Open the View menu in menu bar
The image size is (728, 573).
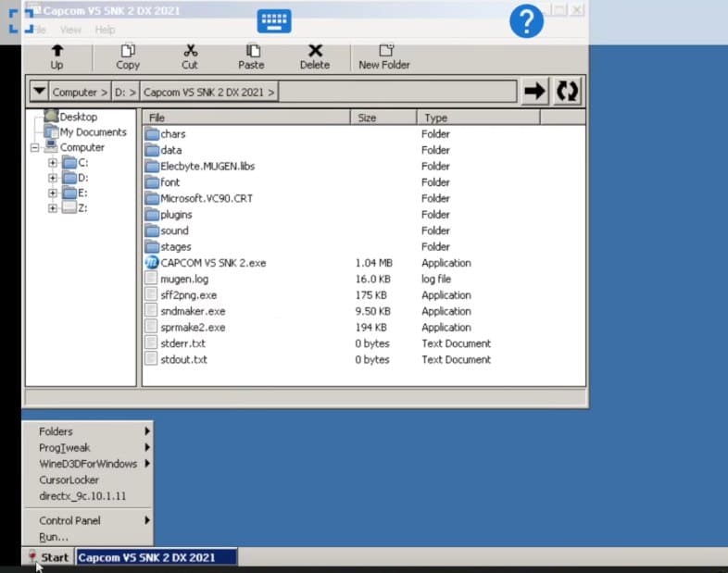coord(70,30)
